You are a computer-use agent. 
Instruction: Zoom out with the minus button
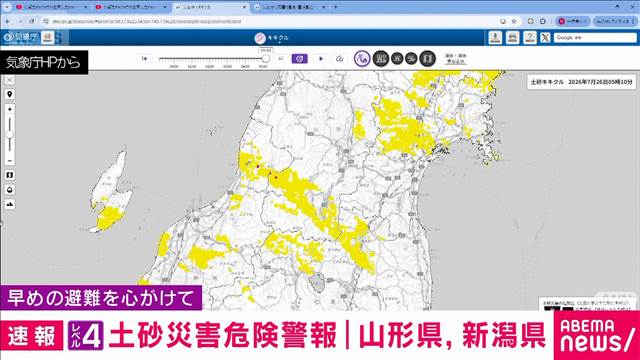tap(9, 160)
